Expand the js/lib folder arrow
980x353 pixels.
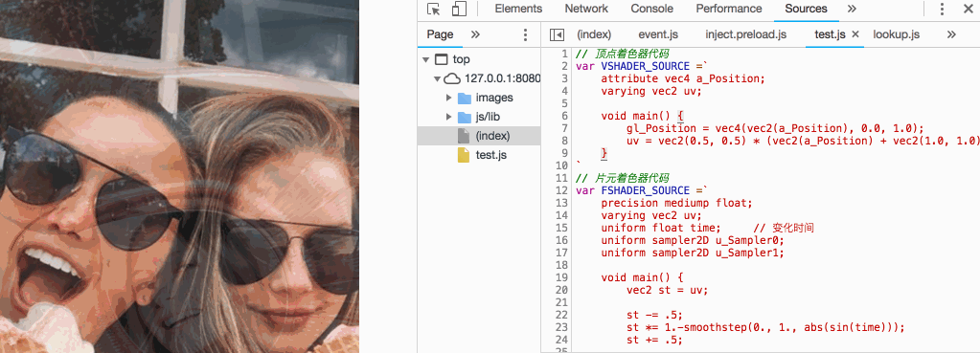448,117
